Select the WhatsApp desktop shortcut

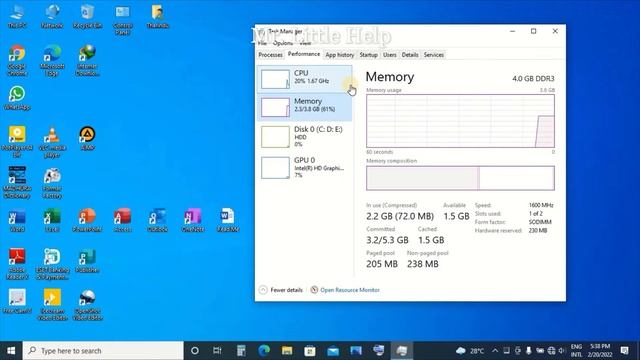click(x=17, y=98)
